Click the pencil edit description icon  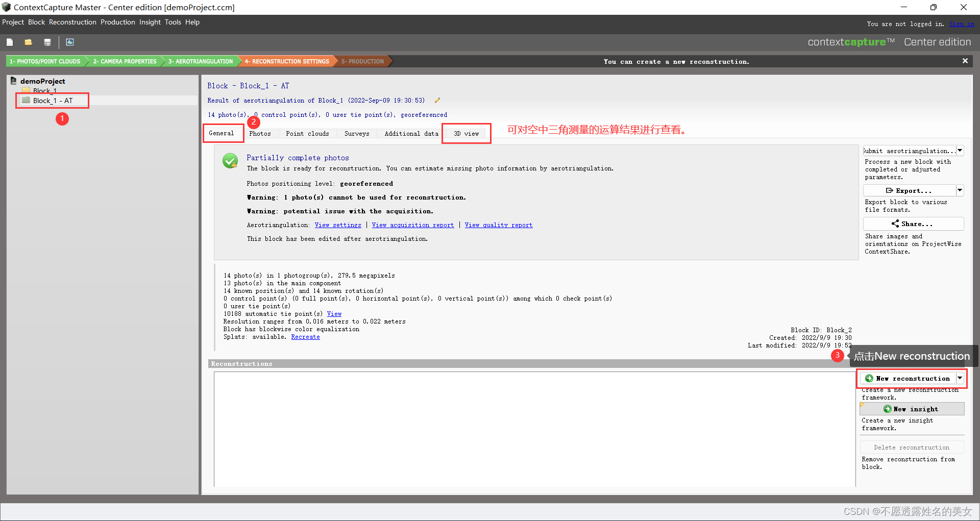coord(437,101)
